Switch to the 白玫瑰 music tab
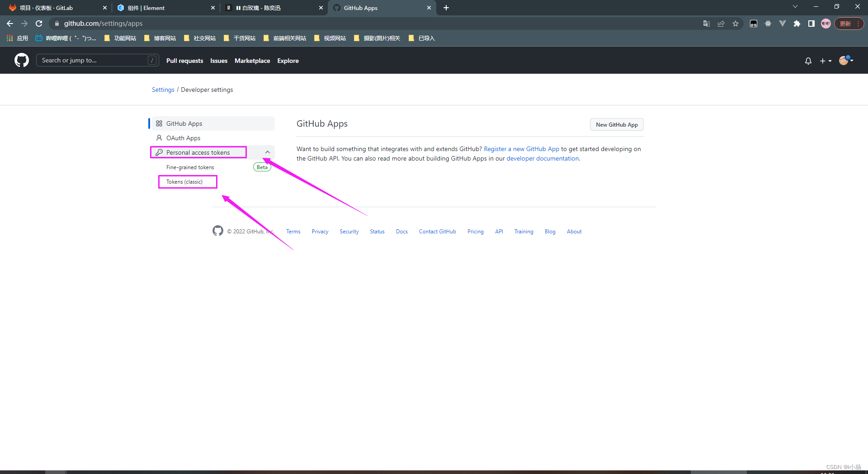 pos(274,8)
